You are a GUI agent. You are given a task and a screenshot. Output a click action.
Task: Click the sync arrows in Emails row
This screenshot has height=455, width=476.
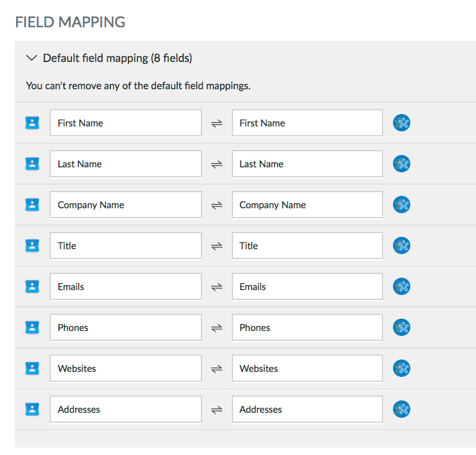coord(217,287)
